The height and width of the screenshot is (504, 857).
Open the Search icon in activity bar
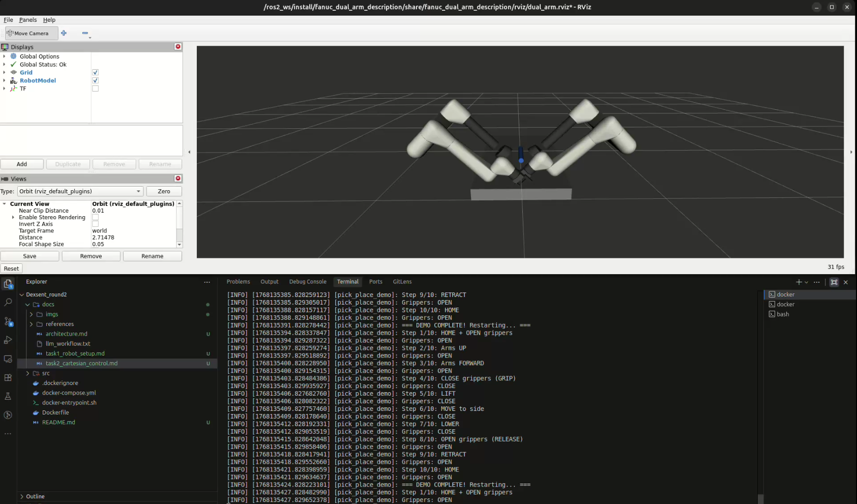(8, 303)
